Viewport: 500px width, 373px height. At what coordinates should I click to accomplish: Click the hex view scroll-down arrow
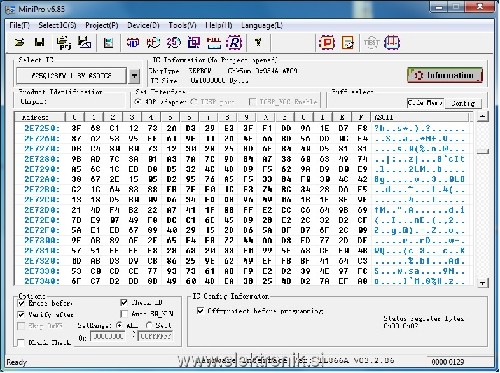(483, 283)
